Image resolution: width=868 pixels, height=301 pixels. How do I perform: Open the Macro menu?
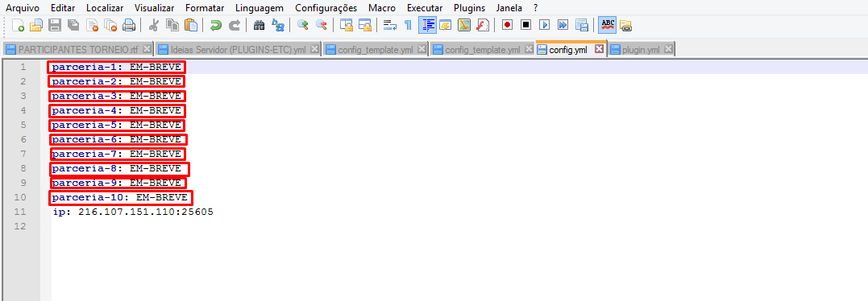[x=382, y=8]
